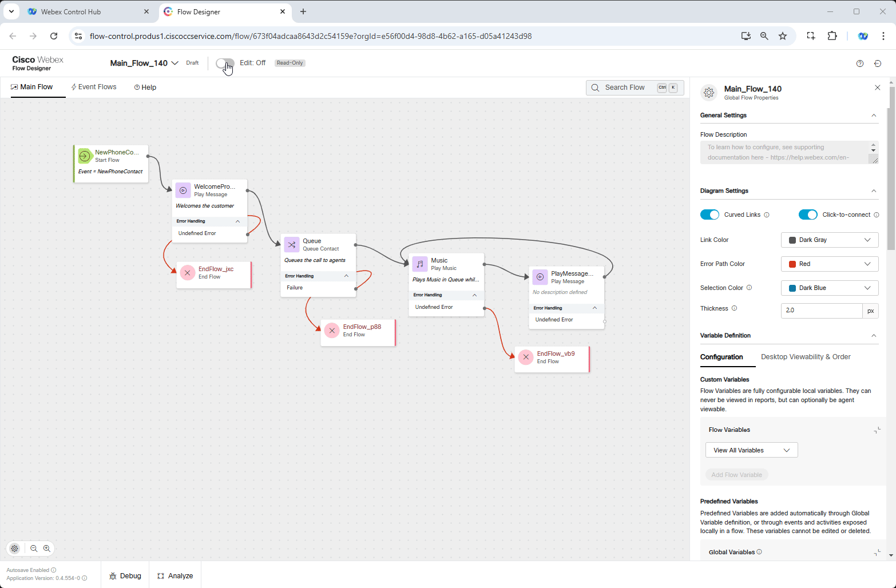The image size is (896, 588).
Task: Switch to the Event Flows tab
Action: point(94,87)
